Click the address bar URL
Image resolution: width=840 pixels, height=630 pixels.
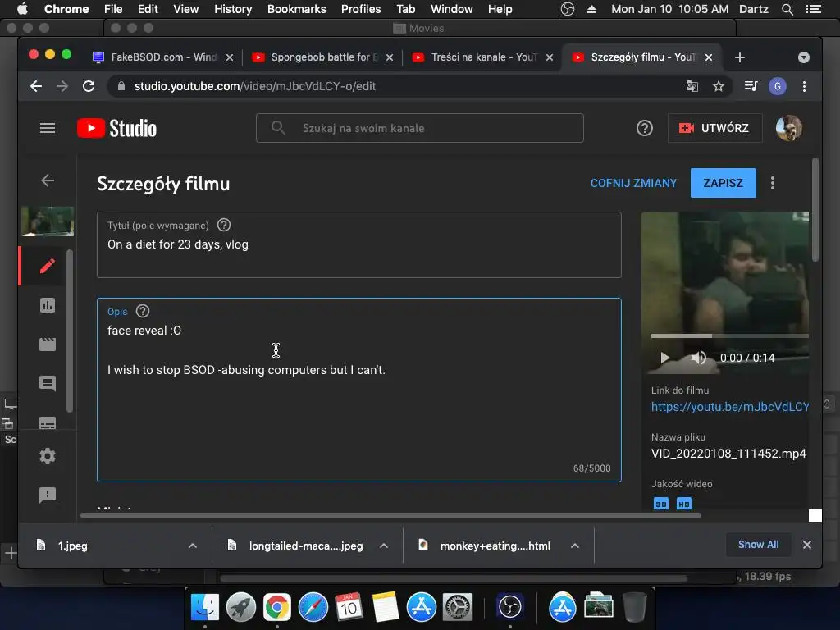point(255,86)
